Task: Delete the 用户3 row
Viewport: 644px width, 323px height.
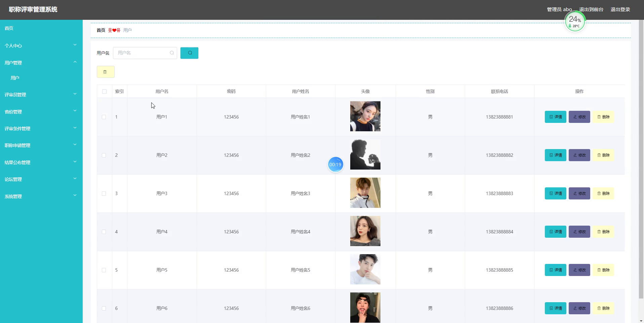Action: tap(603, 193)
